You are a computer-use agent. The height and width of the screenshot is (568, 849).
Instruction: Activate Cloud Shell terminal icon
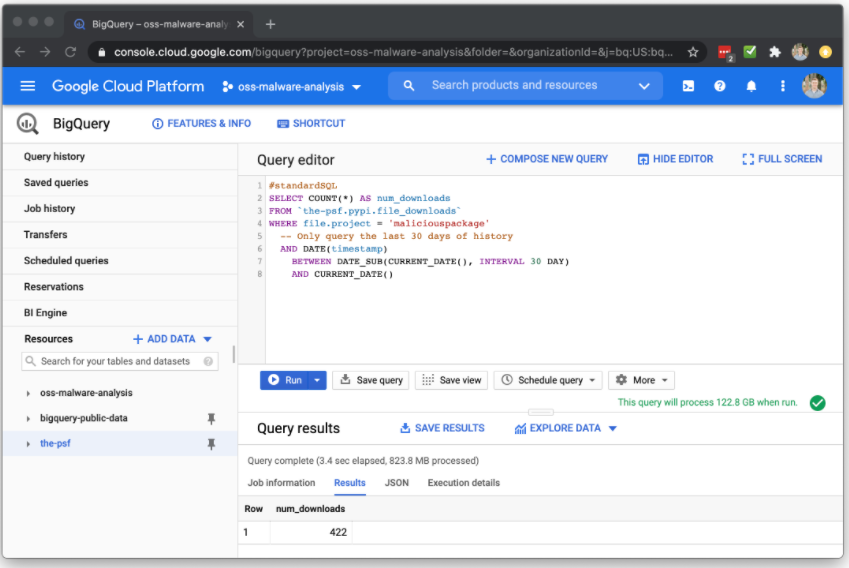688,86
